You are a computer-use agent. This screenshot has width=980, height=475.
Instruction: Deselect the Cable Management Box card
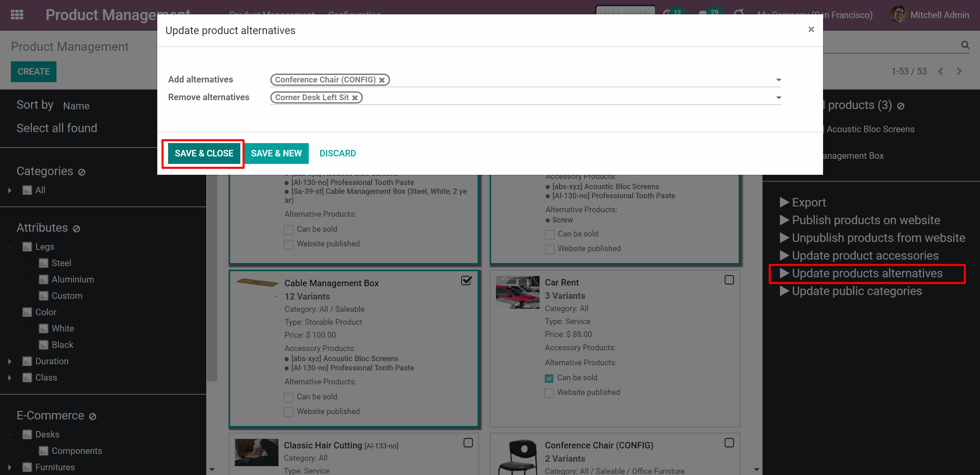pyautogui.click(x=466, y=281)
